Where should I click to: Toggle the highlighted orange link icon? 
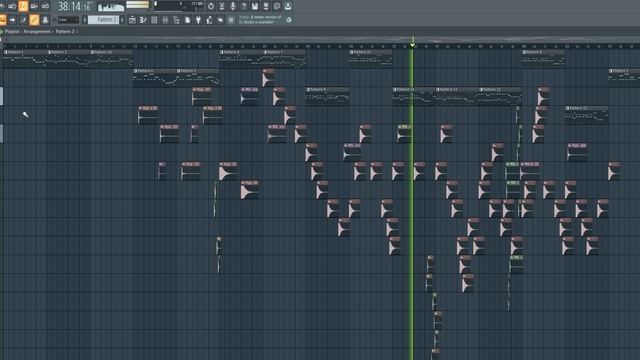pos(34,20)
